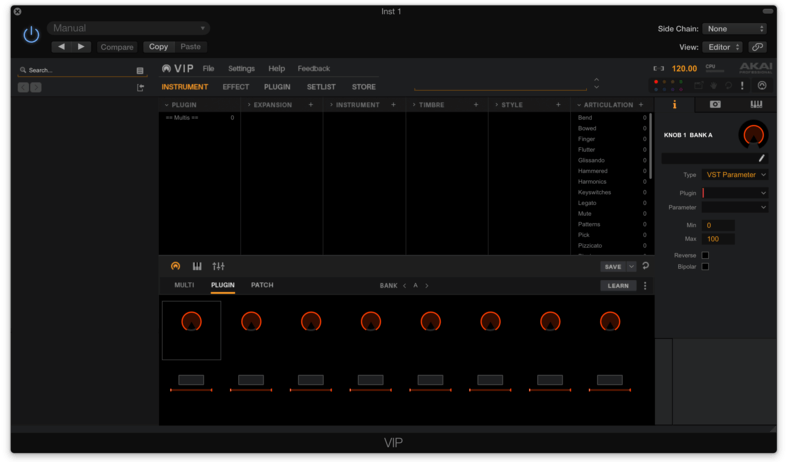
Task: Open the Type VST Parameter dropdown
Action: pyautogui.click(x=735, y=174)
